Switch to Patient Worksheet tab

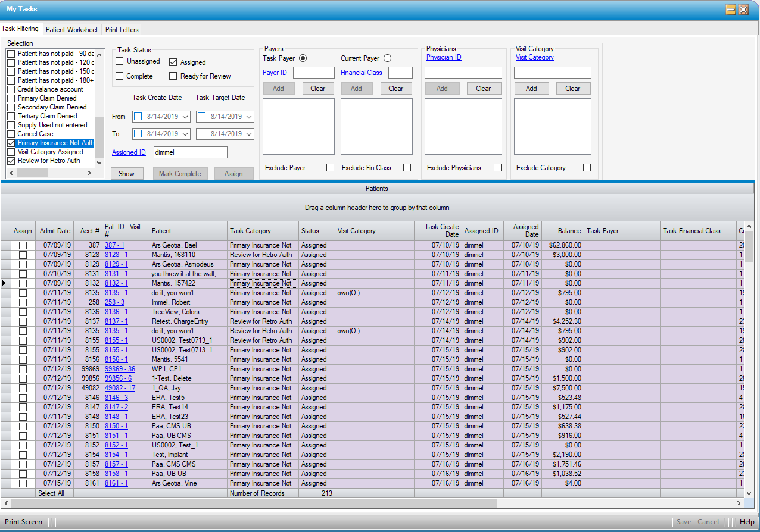[x=71, y=30]
